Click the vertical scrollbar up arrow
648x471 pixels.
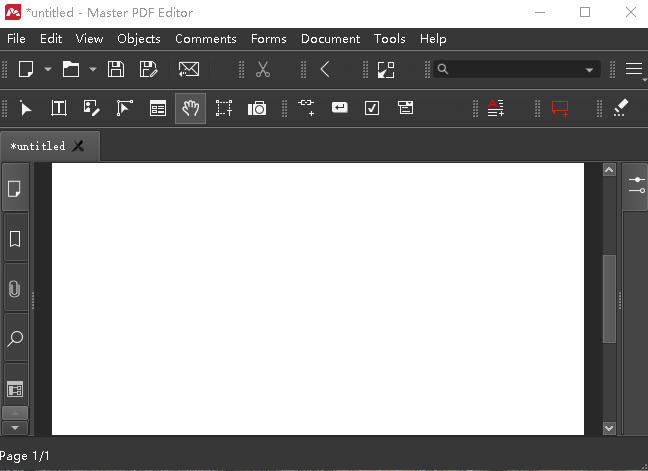tap(609, 170)
